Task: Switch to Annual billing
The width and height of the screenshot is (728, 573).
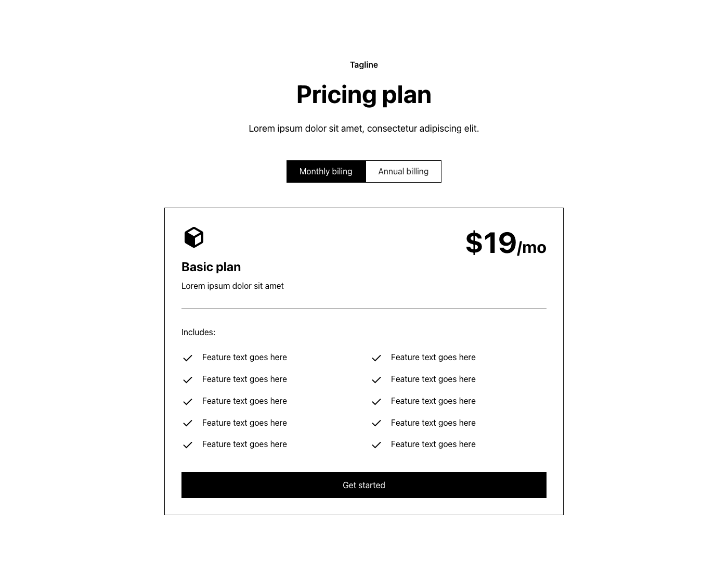Action: 404,171
